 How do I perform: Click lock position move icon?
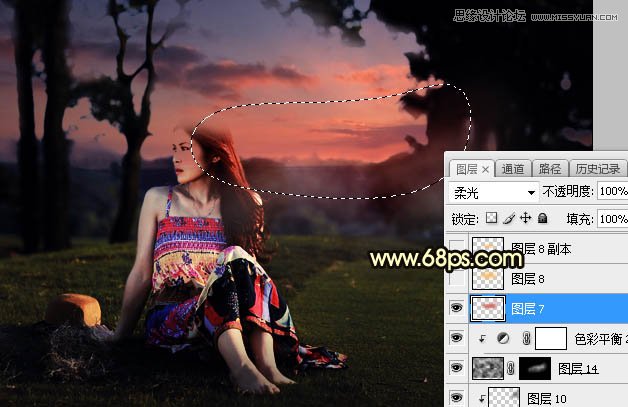coord(525,218)
